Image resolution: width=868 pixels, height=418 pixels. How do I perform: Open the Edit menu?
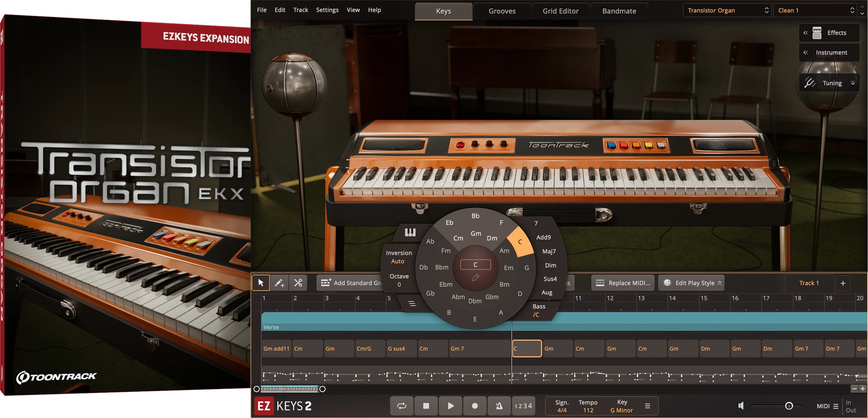coord(280,10)
